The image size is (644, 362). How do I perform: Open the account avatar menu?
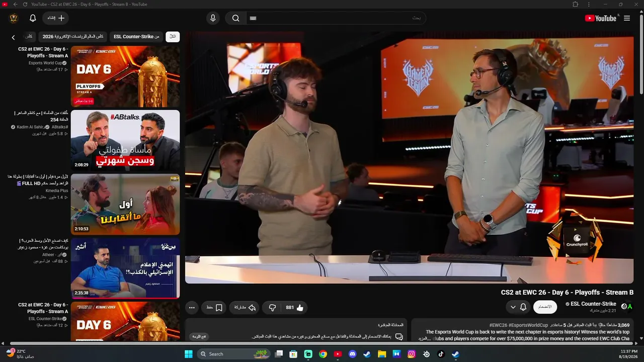click(14, 18)
